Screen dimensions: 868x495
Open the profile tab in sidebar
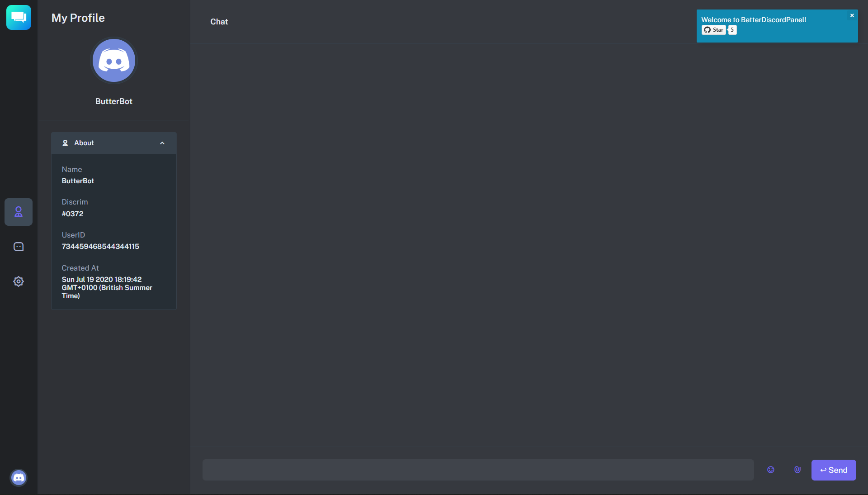(19, 212)
